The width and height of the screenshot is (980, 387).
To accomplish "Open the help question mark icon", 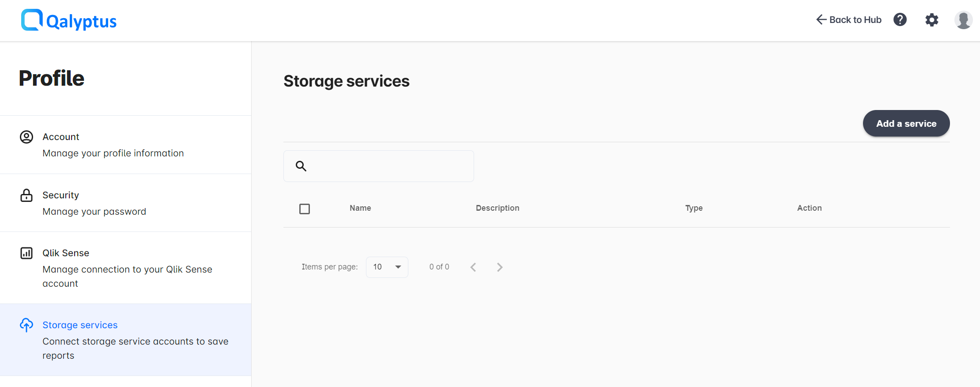I will point(900,20).
